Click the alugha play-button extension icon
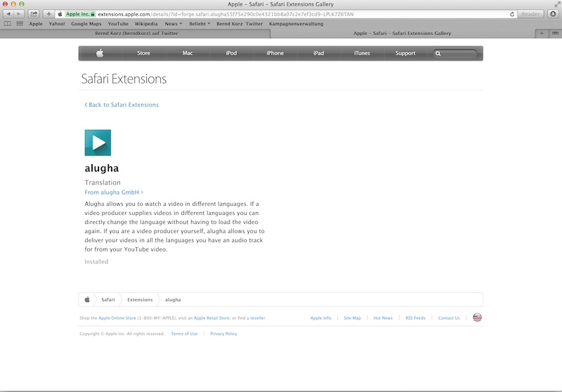Viewport: 562px width, 392px height. pos(98,143)
